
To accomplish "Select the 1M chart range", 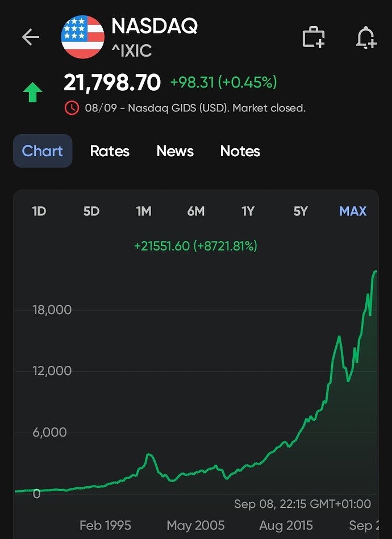I will (x=144, y=211).
